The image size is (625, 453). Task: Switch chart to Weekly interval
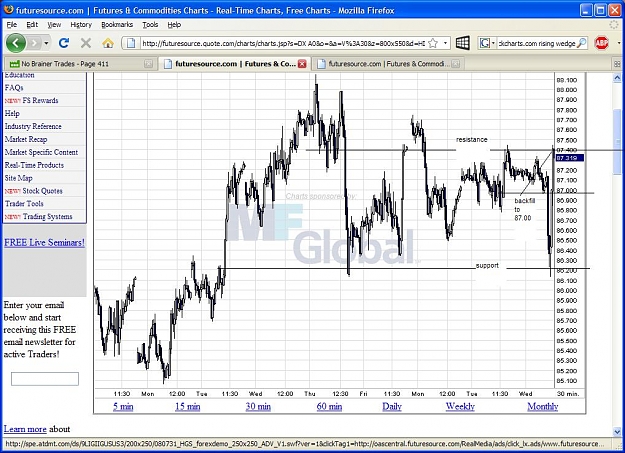click(x=460, y=406)
